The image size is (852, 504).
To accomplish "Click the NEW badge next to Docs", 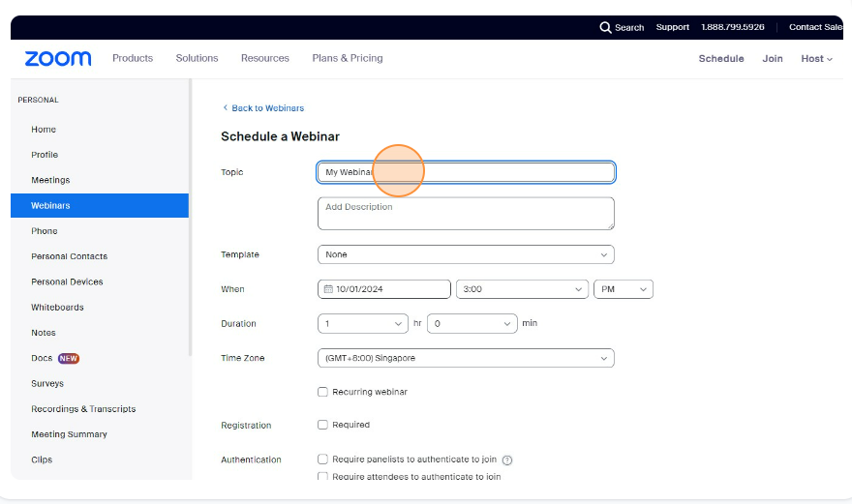I will click(x=69, y=358).
